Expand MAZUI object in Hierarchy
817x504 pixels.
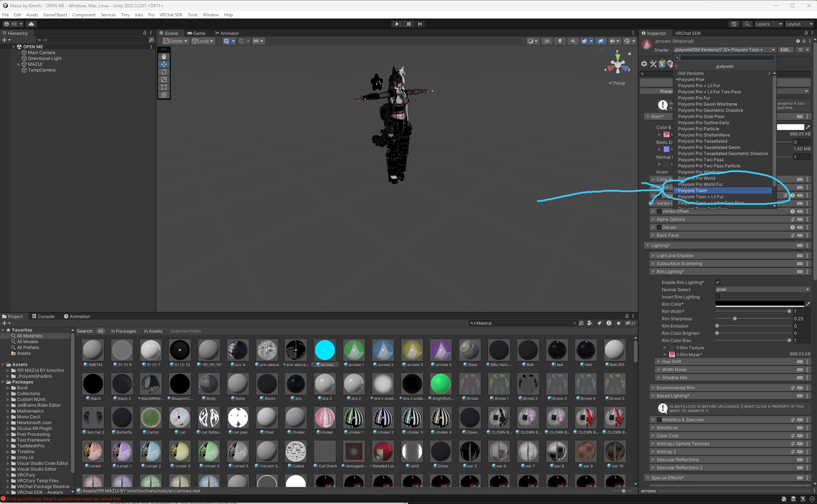tap(19, 64)
